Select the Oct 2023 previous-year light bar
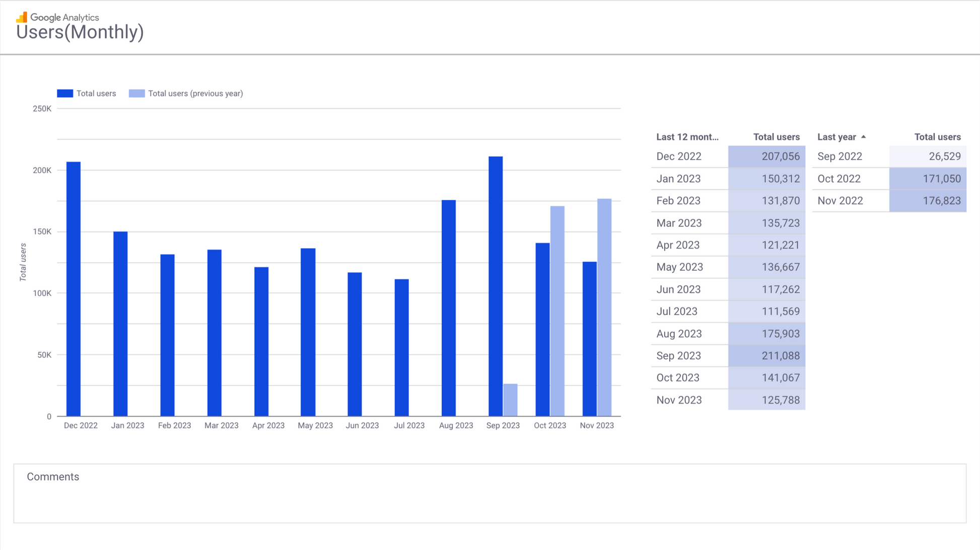 tap(557, 311)
